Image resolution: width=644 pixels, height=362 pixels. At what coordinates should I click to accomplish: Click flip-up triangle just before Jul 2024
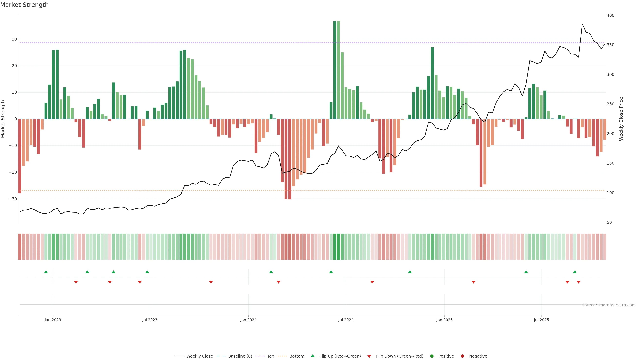click(331, 272)
